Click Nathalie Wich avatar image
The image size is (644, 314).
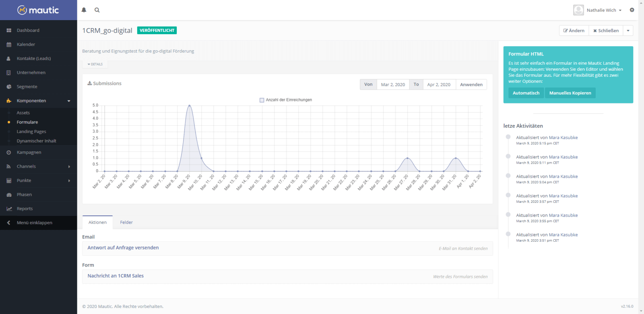click(x=578, y=10)
